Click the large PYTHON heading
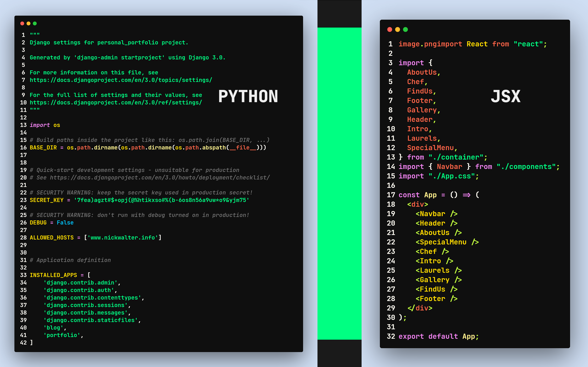The height and width of the screenshot is (367, 588). coord(248,96)
